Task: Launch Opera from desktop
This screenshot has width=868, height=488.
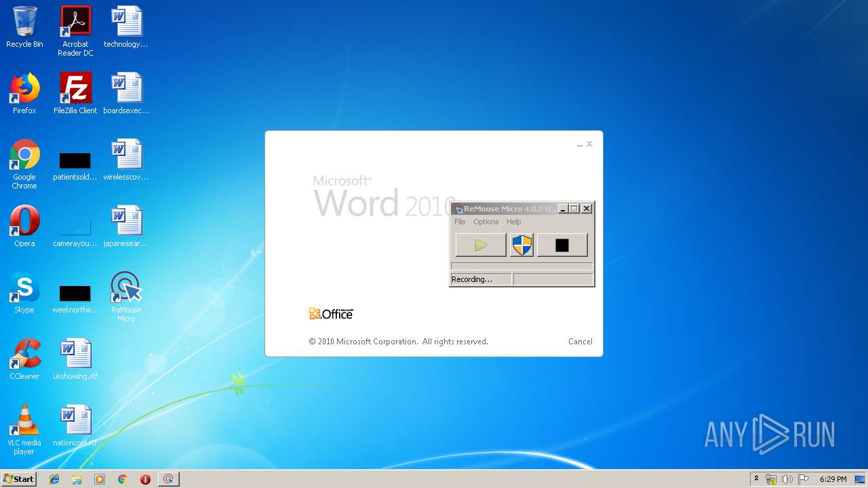Action: pos(24,226)
